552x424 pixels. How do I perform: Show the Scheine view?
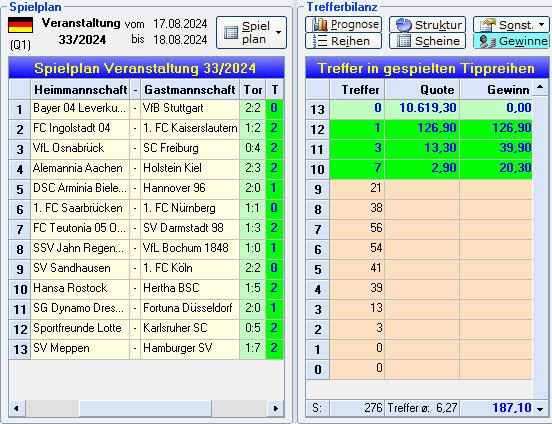tap(427, 41)
